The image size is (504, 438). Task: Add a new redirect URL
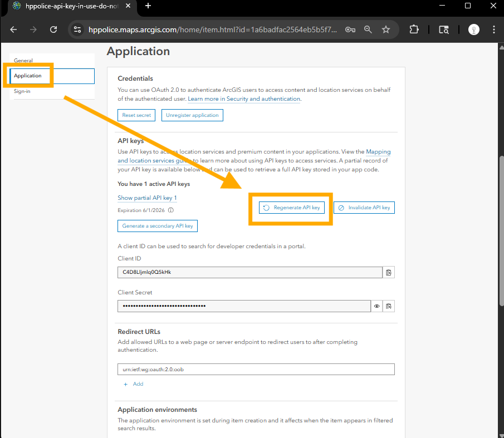(134, 384)
